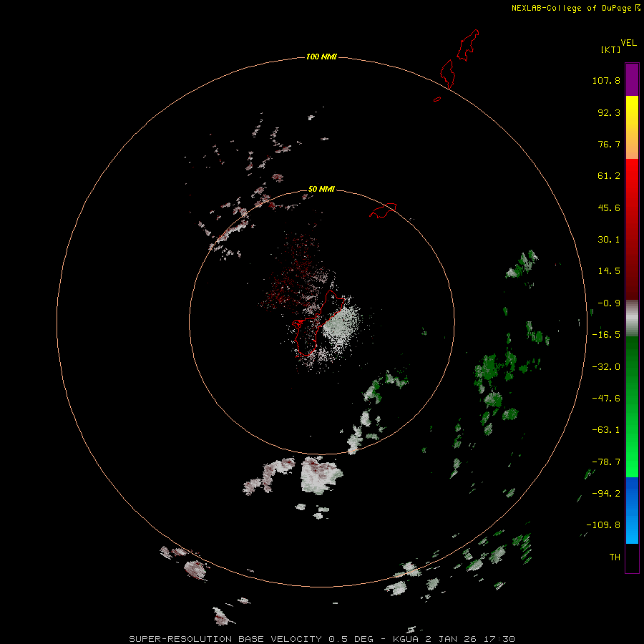
Task: Click the blue segment of the color bar
Action: click(x=632, y=510)
